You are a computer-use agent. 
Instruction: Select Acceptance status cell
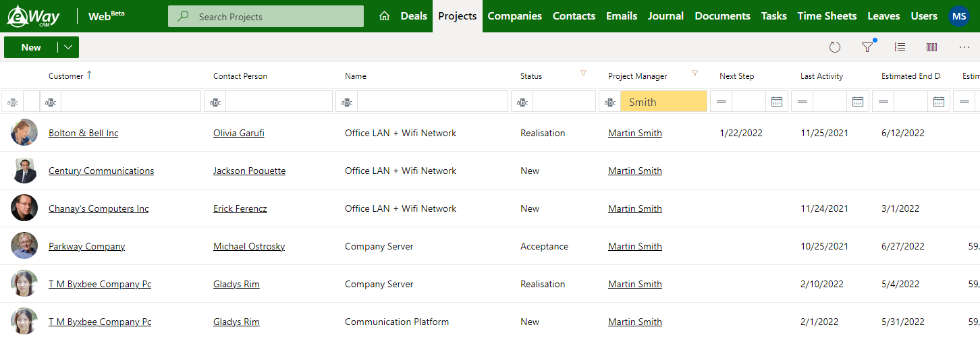(x=544, y=246)
